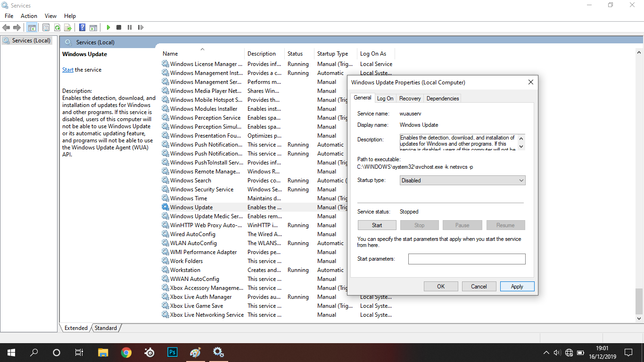Restart the service using the toolbar restart icon
Viewport: 644px width, 362px height.
click(140, 27)
